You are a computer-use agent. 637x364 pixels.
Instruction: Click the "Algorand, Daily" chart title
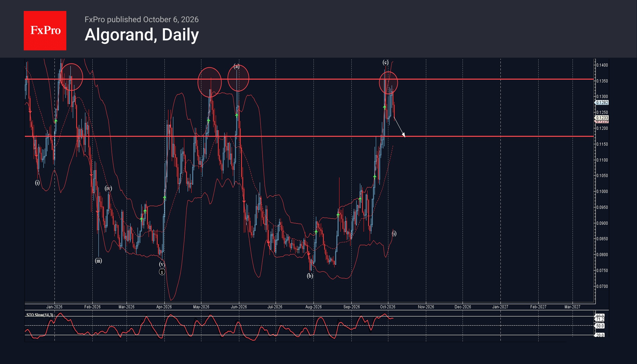(x=142, y=35)
